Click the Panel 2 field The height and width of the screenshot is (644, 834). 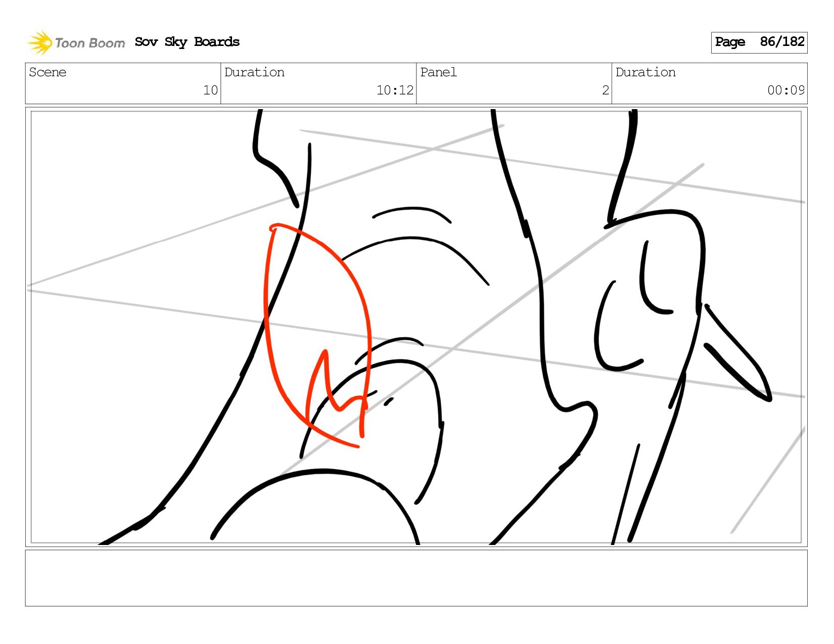514,83
